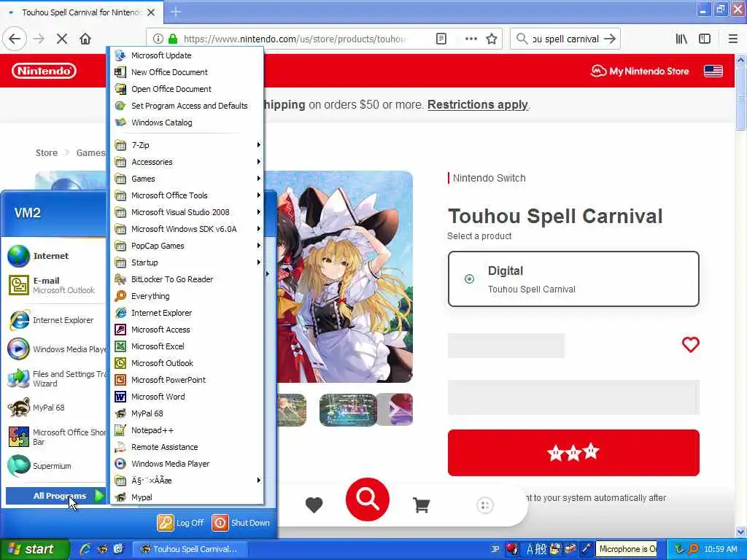Click the Nintendo logo
Viewport: 747px width, 560px height.
click(44, 71)
